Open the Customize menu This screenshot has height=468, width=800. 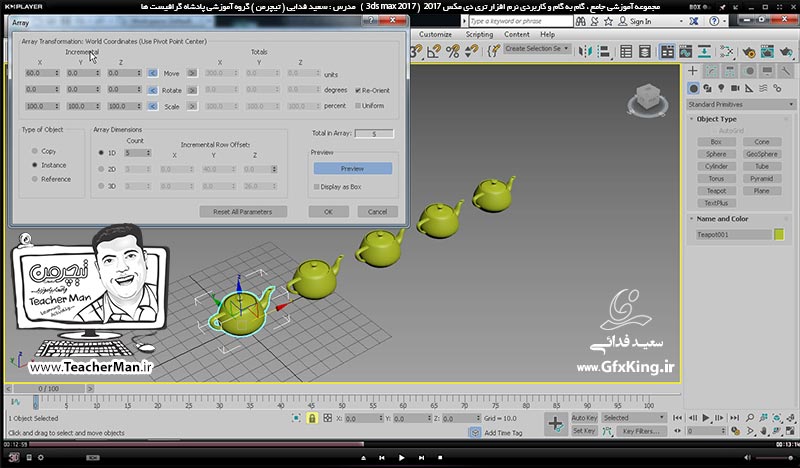pyautogui.click(x=435, y=34)
